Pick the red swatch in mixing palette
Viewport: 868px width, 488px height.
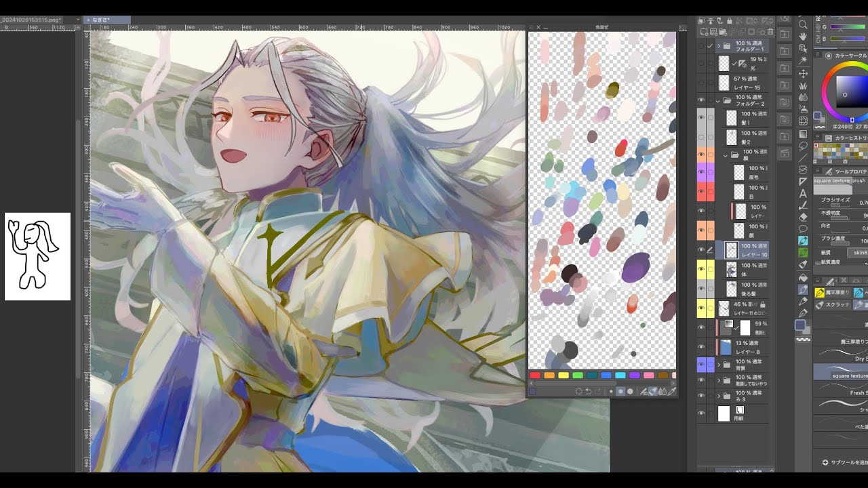[535, 375]
